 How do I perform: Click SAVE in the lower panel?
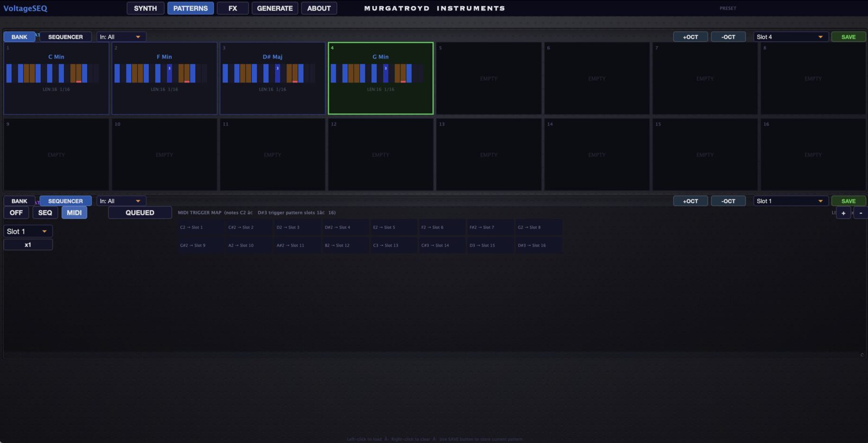(x=848, y=201)
